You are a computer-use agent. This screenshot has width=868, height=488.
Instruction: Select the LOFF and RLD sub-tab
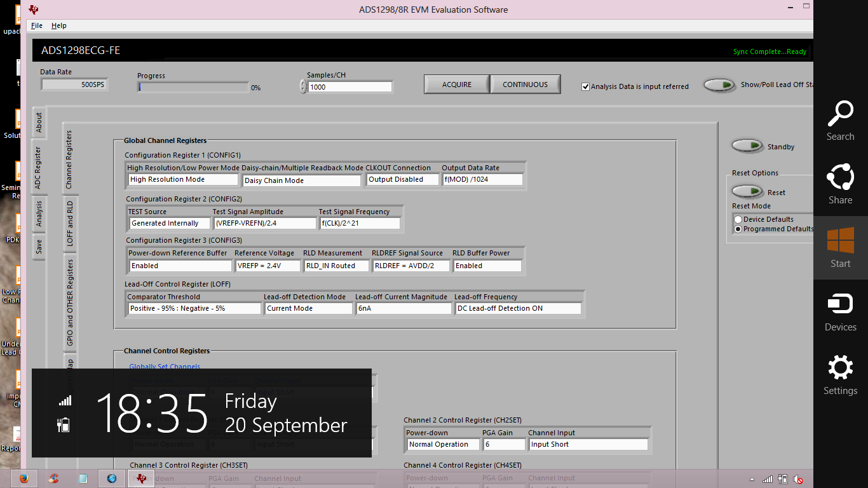[70, 224]
